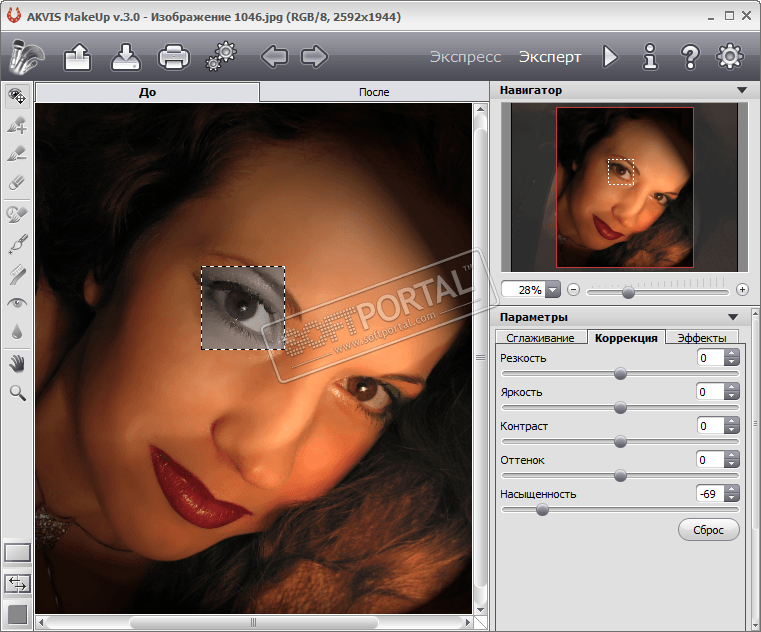761x632 pixels.
Task: Undo the last action with the left arrow
Action: point(273,57)
